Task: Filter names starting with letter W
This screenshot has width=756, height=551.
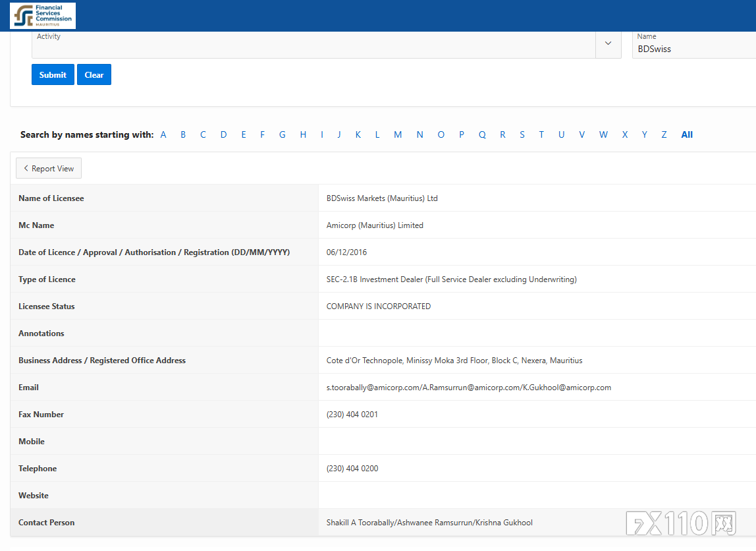Action: click(x=604, y=134)
